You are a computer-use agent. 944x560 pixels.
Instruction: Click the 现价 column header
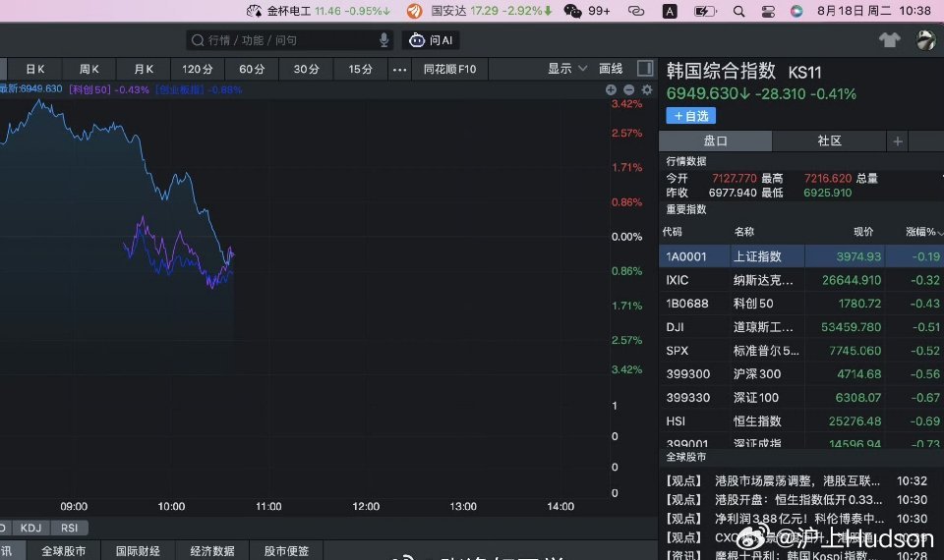pos(863,232)
